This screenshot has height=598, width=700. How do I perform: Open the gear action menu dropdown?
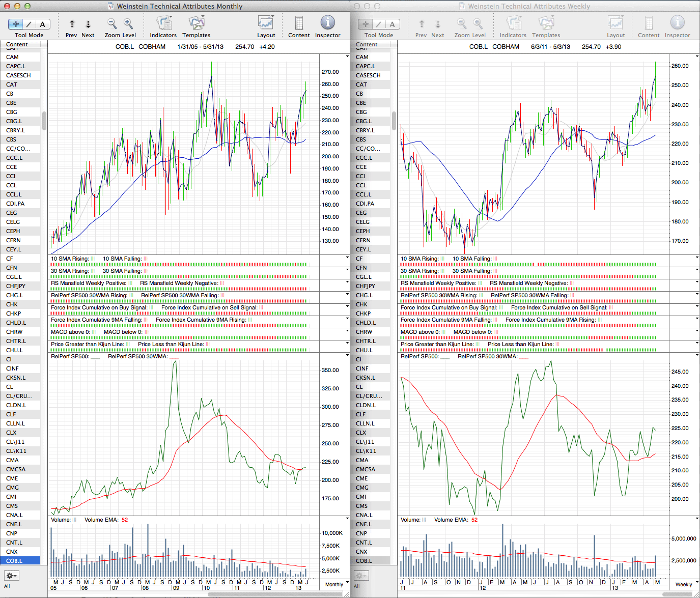11,576
